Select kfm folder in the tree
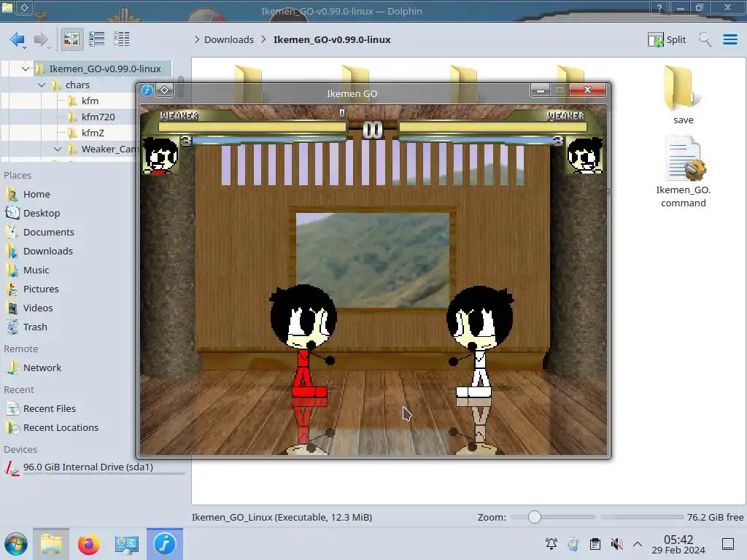The width and height of the screenshot is (747, 560). 90,101
